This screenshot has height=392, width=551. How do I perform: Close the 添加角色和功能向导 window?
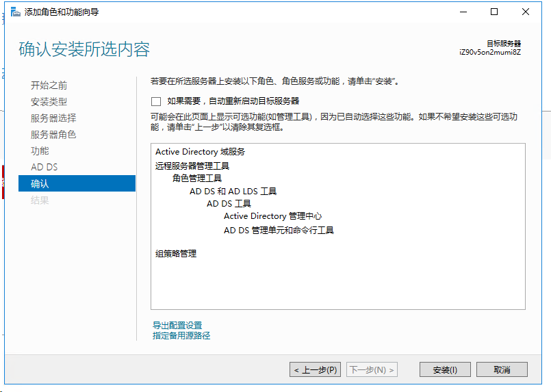[526, 12]
